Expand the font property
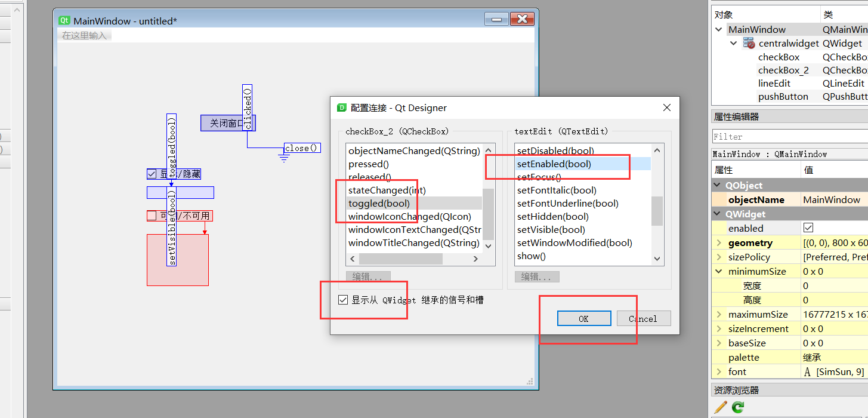This screenshot has width=868, height=418. click(719, 371)
